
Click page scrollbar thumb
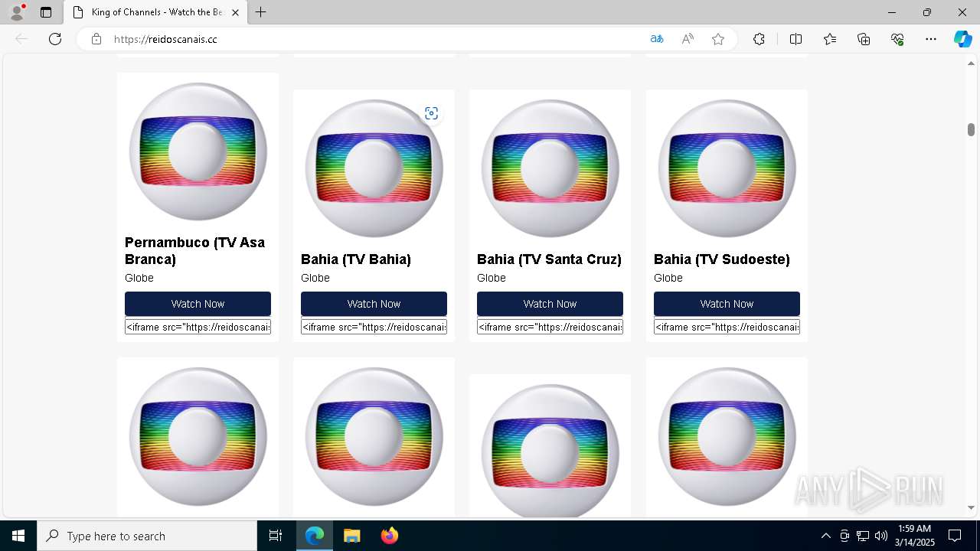(x=971, y=129)
